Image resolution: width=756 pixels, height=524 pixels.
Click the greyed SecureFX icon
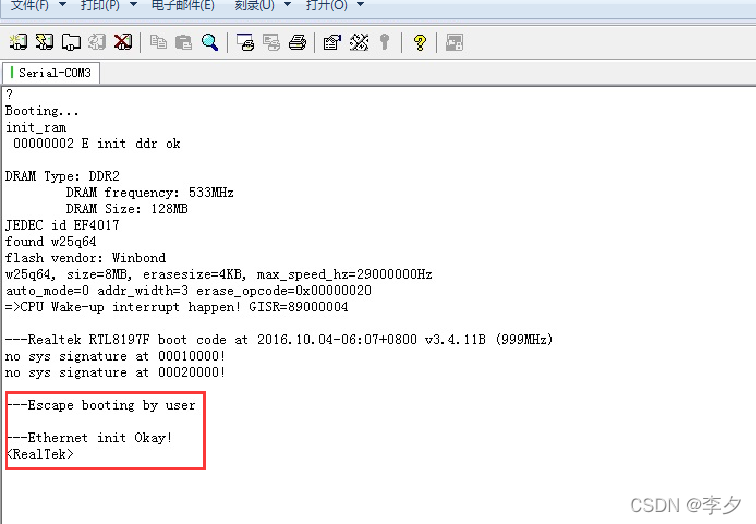(454, 42)
